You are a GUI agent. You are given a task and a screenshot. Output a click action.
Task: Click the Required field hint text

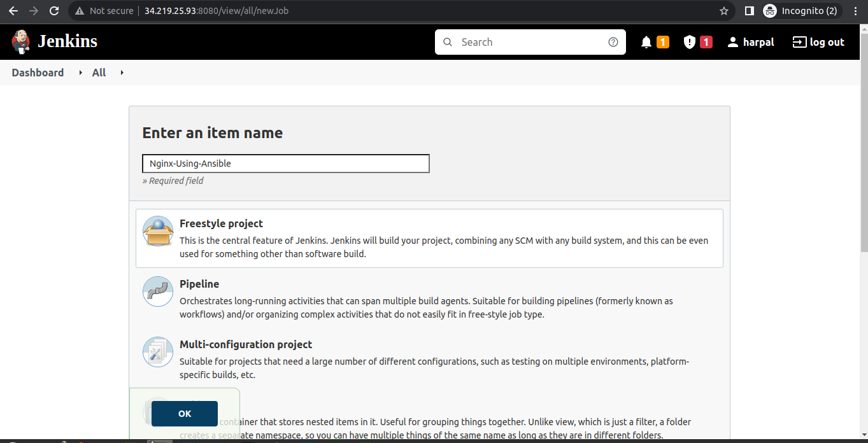tap(173, 181)
